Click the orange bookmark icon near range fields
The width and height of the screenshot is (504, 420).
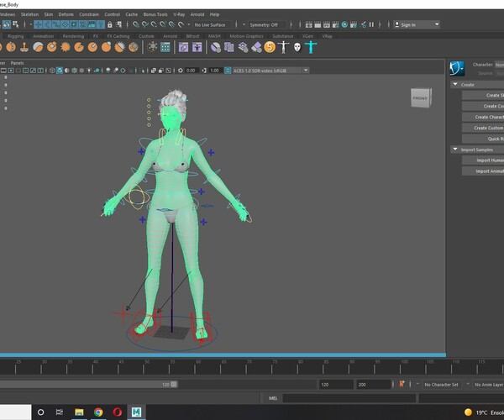coord(402,384)
